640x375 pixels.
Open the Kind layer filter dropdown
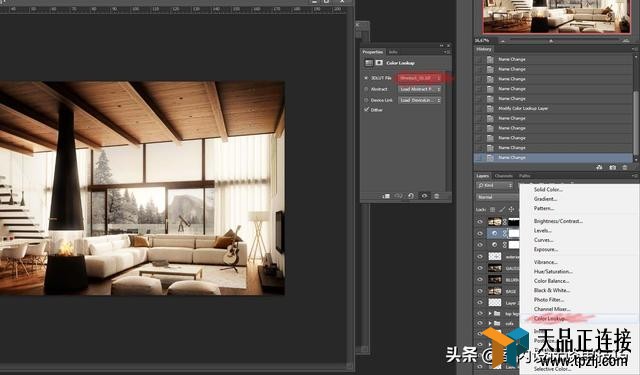(x=495, y=186)
